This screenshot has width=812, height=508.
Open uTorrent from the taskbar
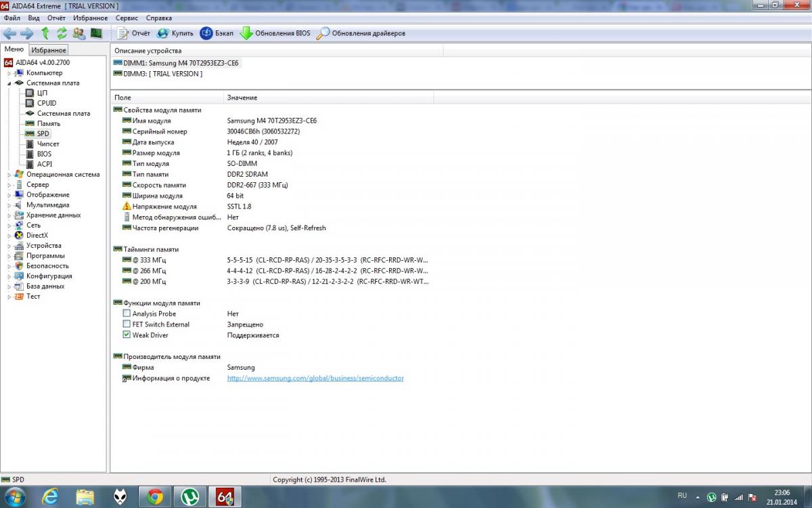189,497
